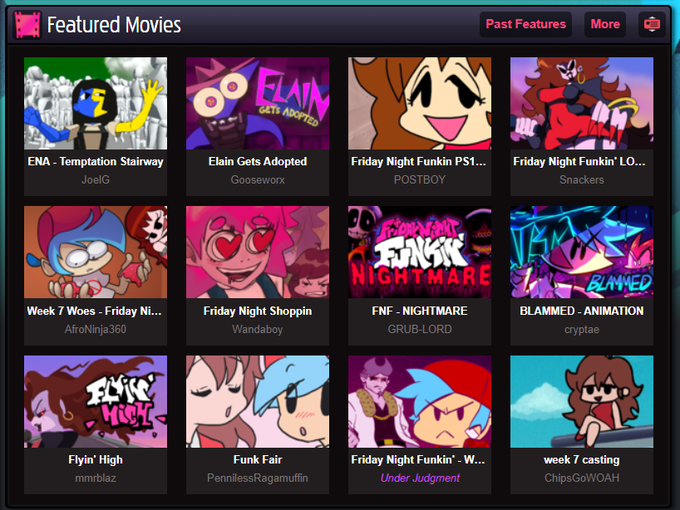Click the title Funk Fair
Screen dimensions: 680x510
point(258,460)
